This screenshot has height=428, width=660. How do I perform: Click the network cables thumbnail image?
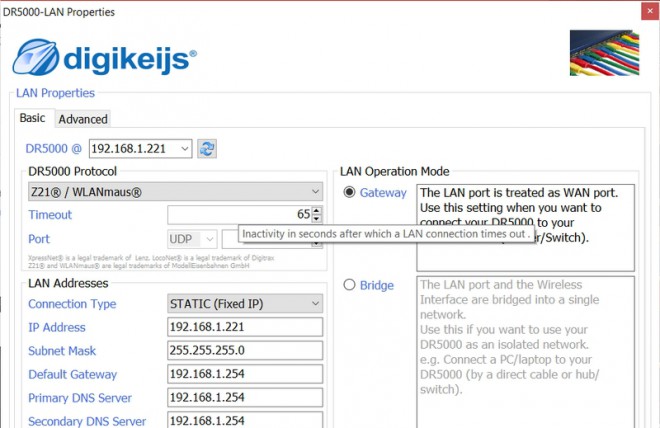604,53
